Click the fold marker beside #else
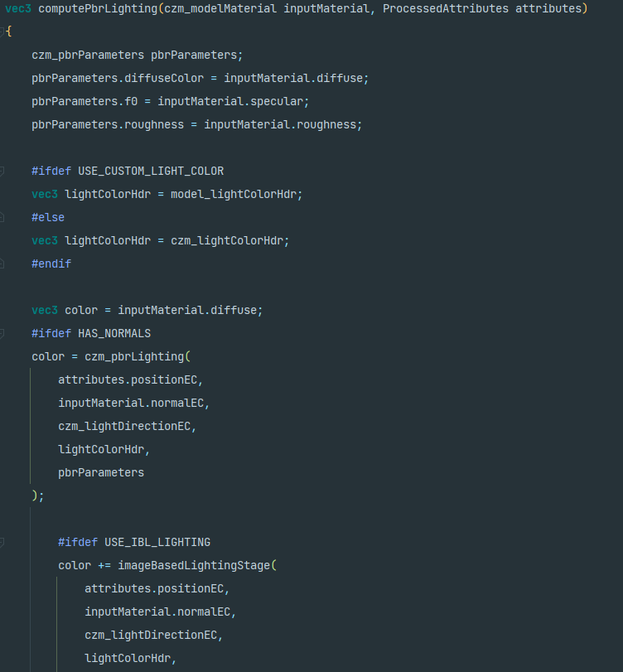This screenshot has width=623, height=672. coord(2,218)
